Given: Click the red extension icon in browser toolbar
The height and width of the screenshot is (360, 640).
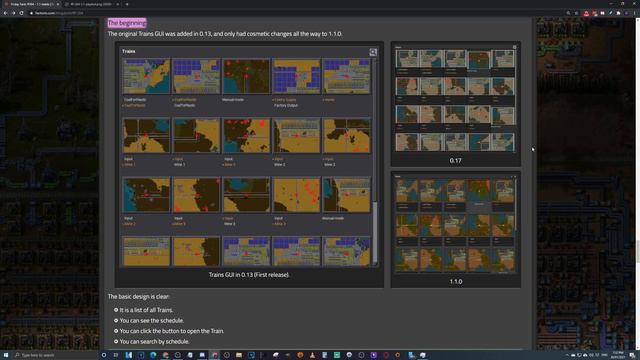Looking at the screenshot, I should coord(587,13).
